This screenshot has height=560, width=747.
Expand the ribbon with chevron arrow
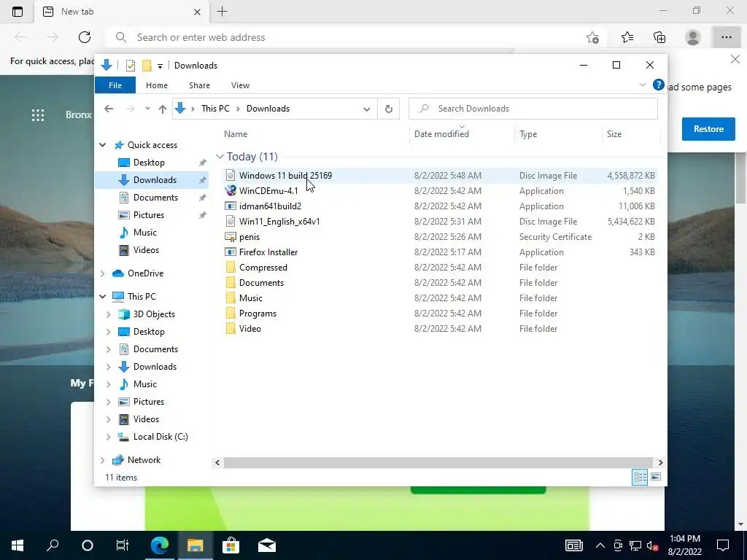tap(642, 85)
